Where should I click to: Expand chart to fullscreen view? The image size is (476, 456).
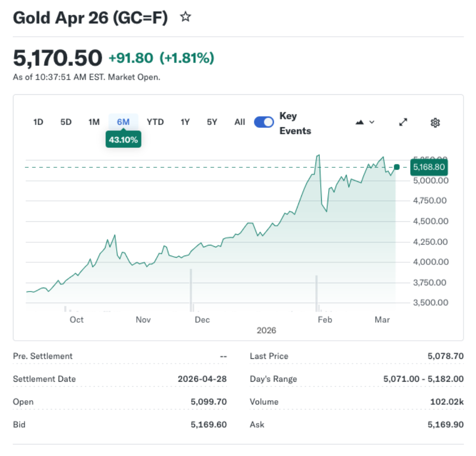click(403, 122)
